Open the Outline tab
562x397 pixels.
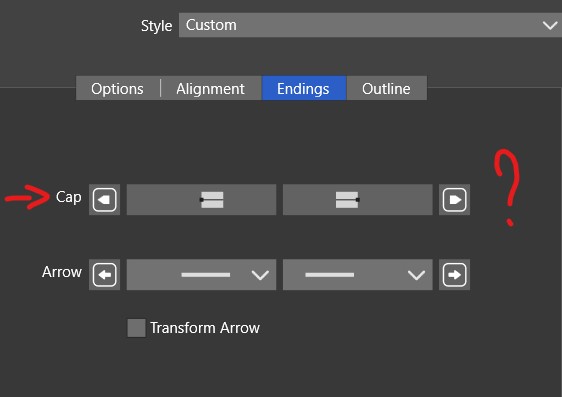(386, 88)
